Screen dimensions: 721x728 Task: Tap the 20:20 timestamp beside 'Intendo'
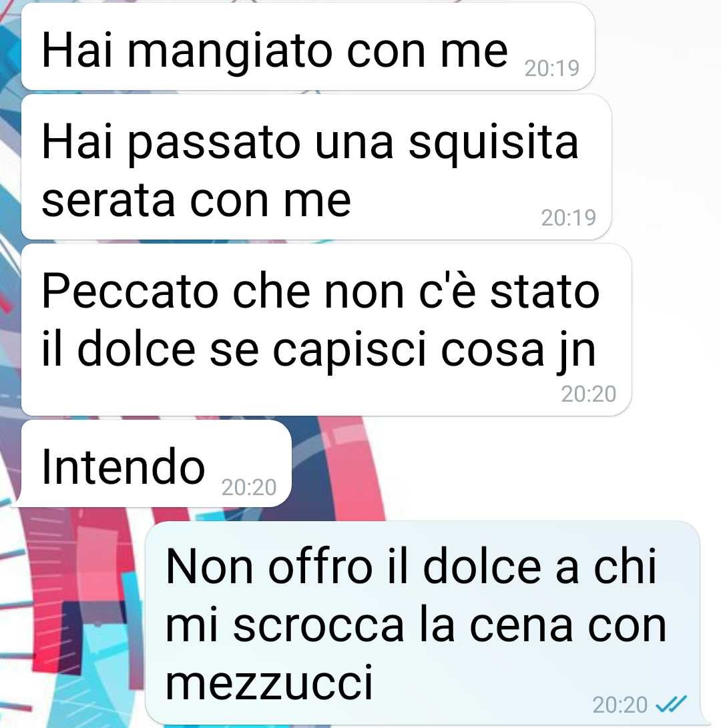(x=249, y=487)
